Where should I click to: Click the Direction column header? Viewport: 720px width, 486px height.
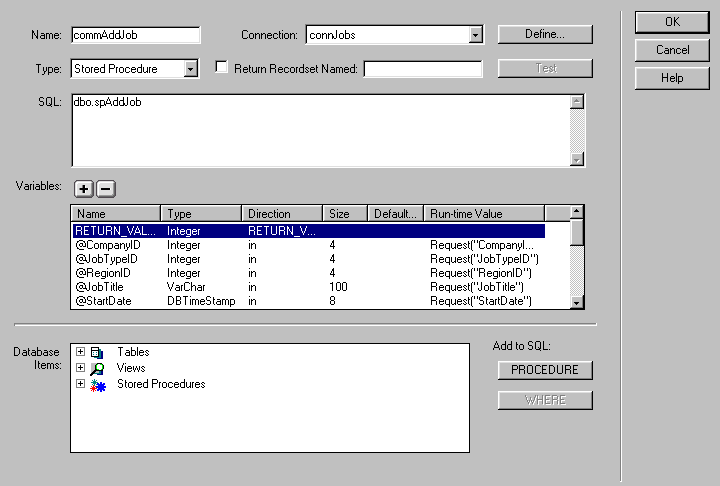(x=282, y=213)
